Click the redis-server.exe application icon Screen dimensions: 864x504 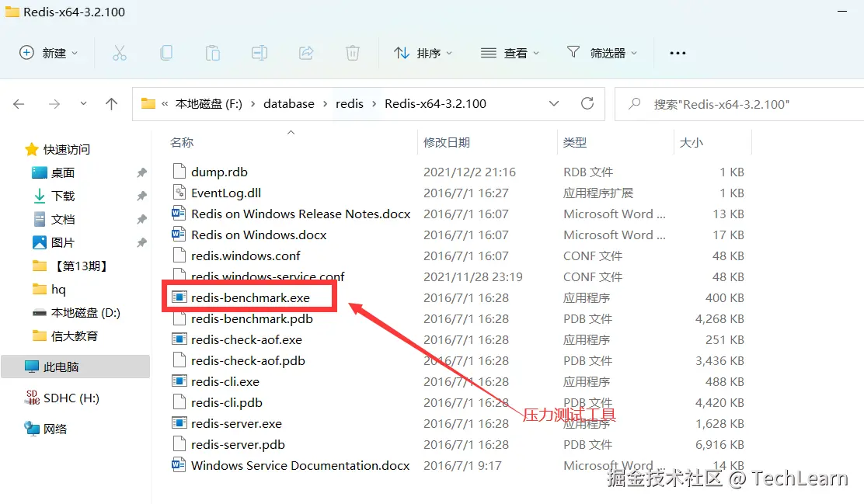pyautogui.click(x=179, y=423)
